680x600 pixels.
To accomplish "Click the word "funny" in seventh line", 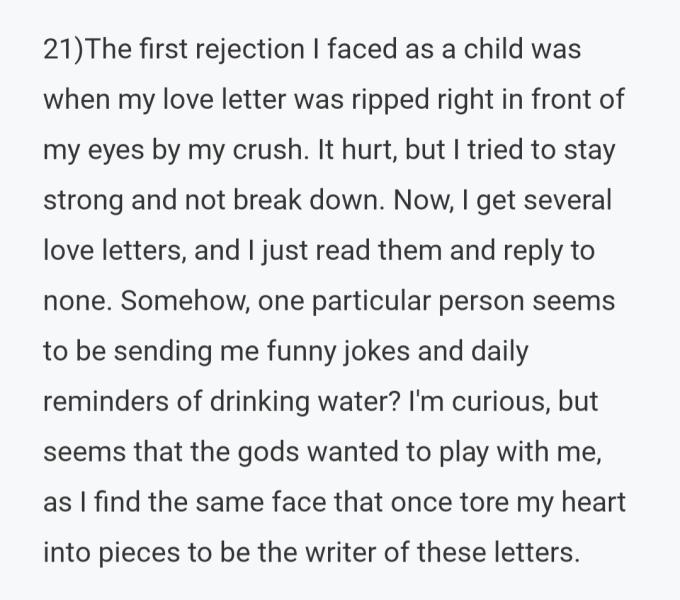I will click(x=301, y=352).
